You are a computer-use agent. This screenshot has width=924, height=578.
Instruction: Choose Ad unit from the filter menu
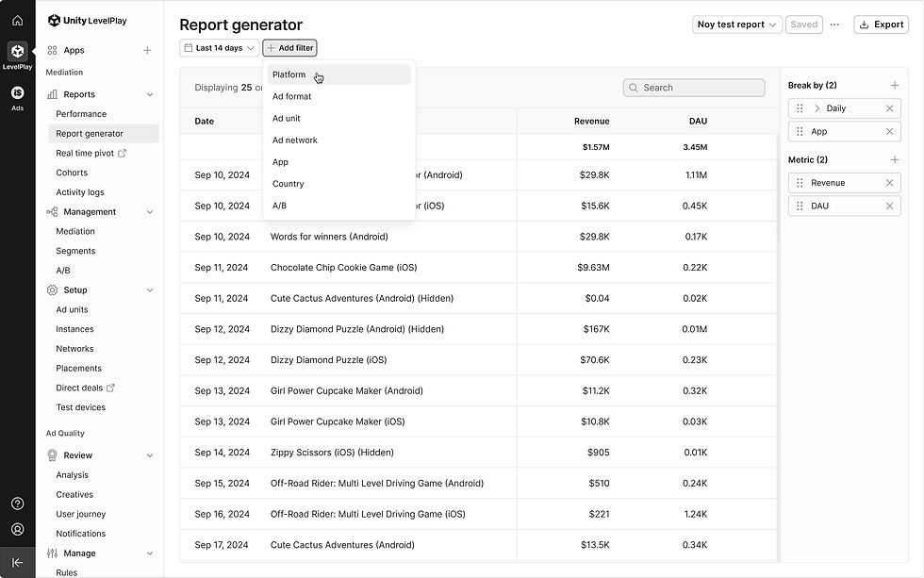[338, 119]
